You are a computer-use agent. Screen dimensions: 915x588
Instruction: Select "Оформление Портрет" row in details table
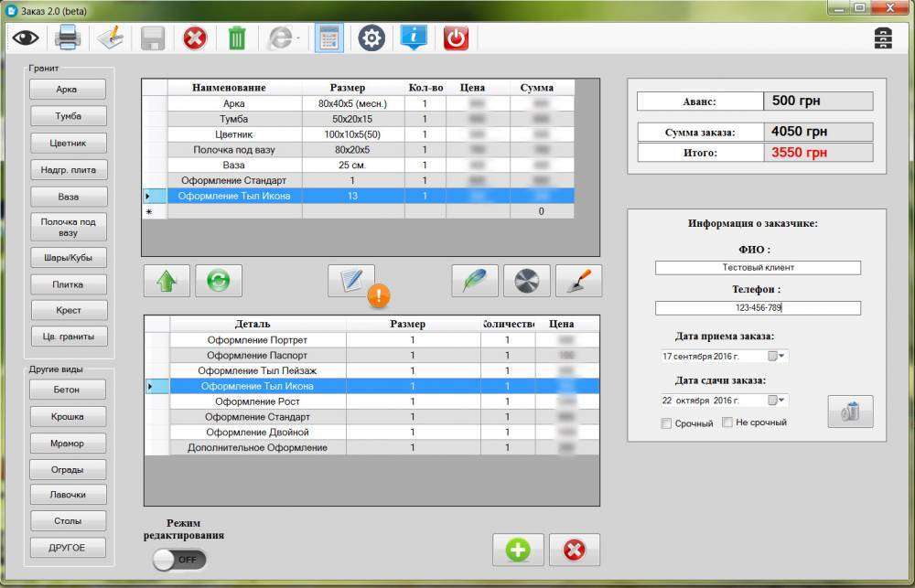click(x=257, y=340)
